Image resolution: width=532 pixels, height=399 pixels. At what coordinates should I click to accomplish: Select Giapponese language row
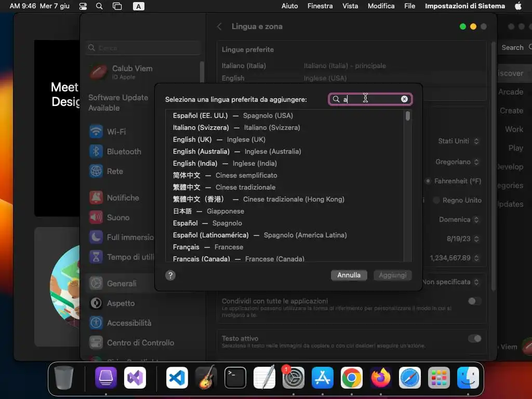click(285, 211)
